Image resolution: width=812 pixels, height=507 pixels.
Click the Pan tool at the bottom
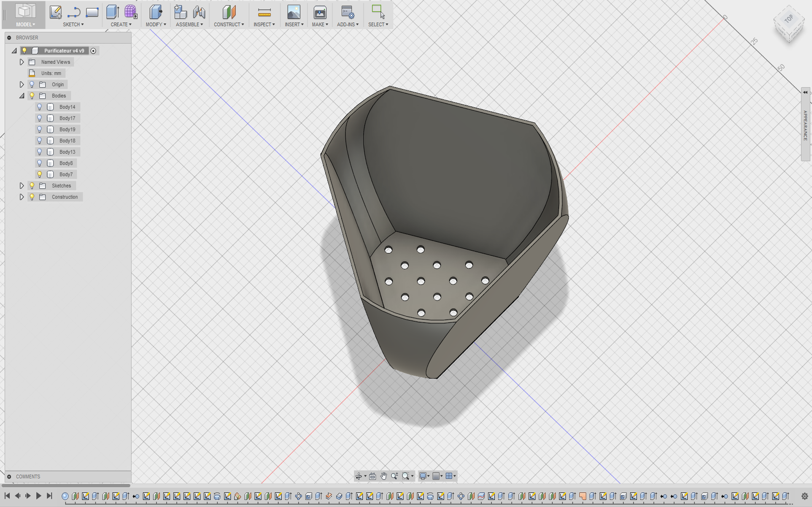[383, 476]
